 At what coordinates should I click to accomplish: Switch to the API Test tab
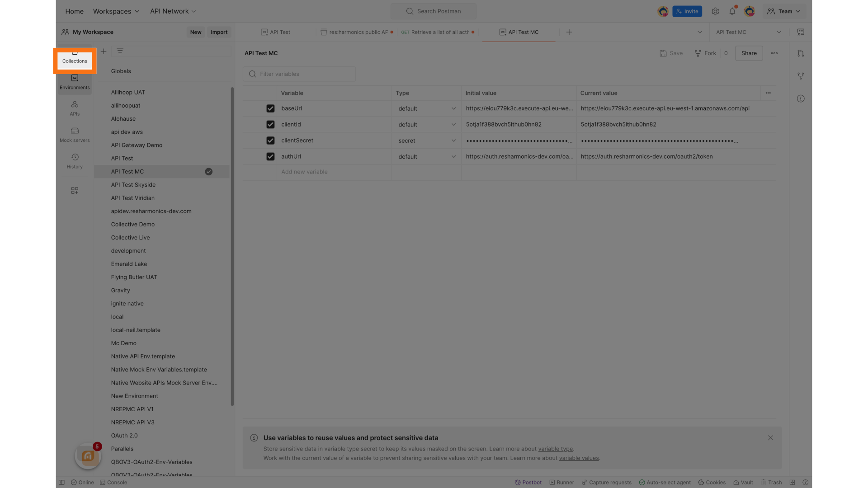(276, 32)
